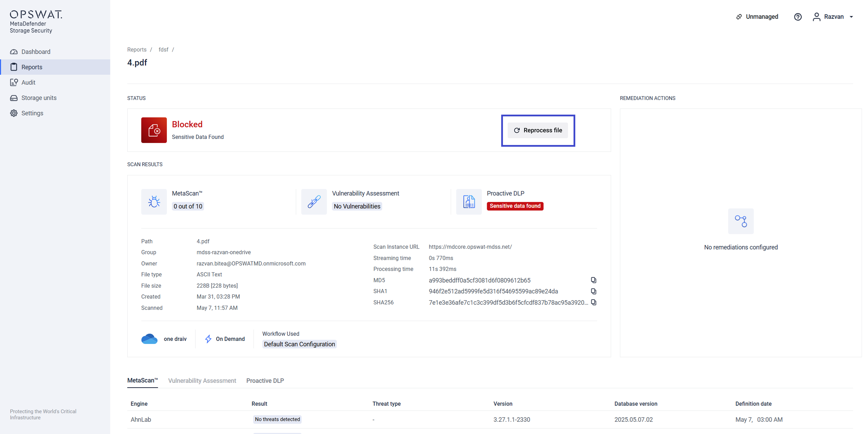Click the database version 2025.05.07.02

(x=634, y=420)
